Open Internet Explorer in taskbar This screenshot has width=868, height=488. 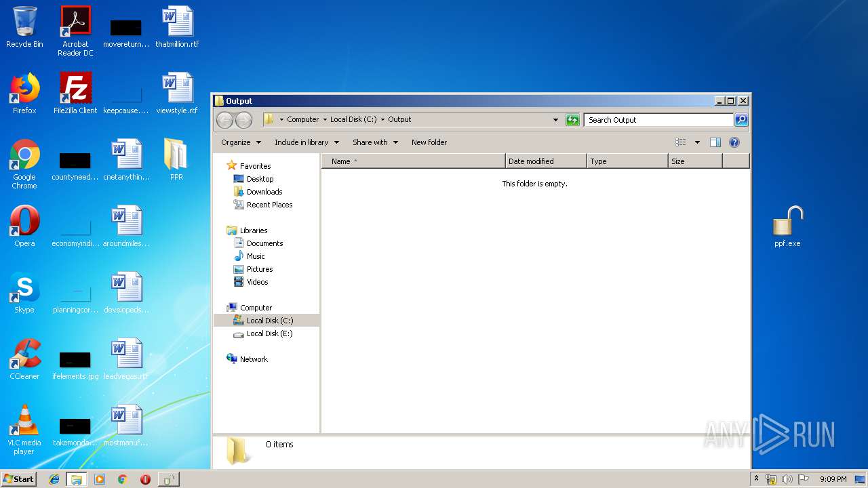click(x=54, y=479)
